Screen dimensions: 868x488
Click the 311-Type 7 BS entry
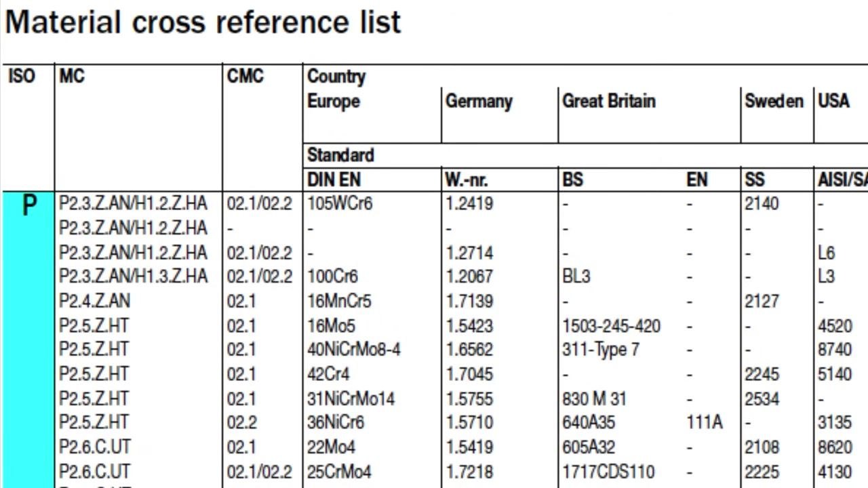tap(601, 350)
